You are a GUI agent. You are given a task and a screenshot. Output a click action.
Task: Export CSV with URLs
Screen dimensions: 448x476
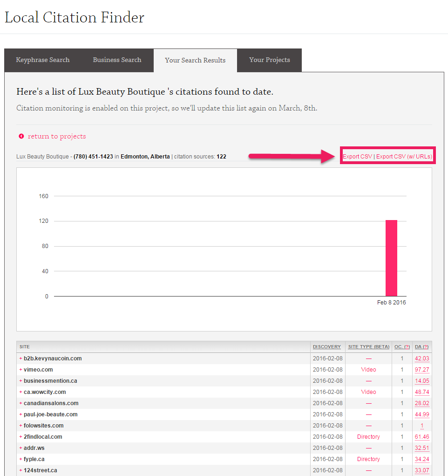pyautogui.click(x=404, y=157)
